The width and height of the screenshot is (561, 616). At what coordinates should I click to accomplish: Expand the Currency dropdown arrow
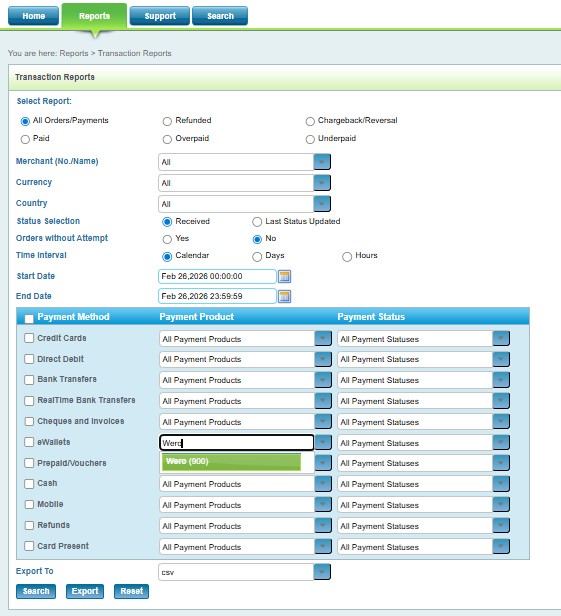322,183
